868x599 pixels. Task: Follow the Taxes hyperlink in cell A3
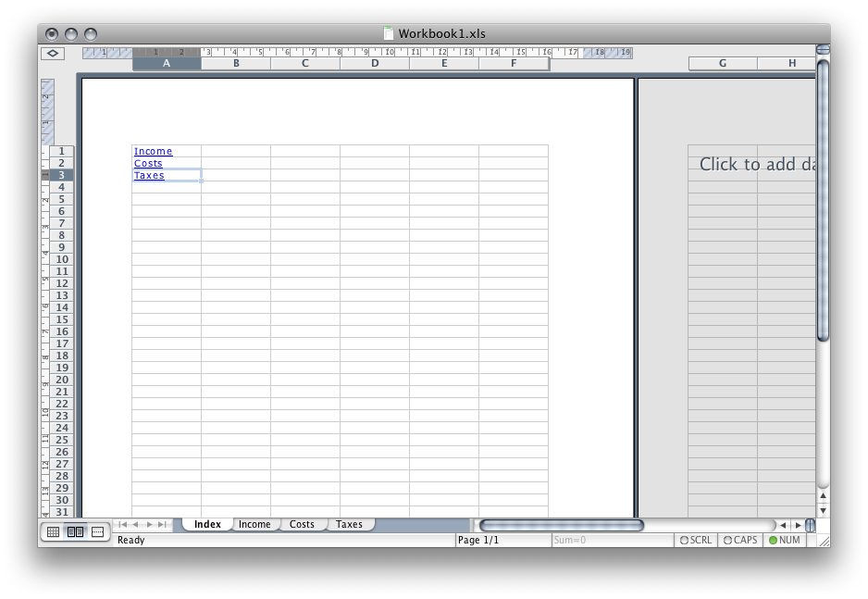149,176
